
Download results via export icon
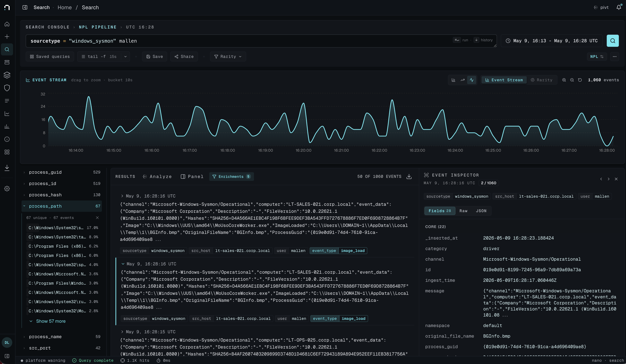click(409, 177)
